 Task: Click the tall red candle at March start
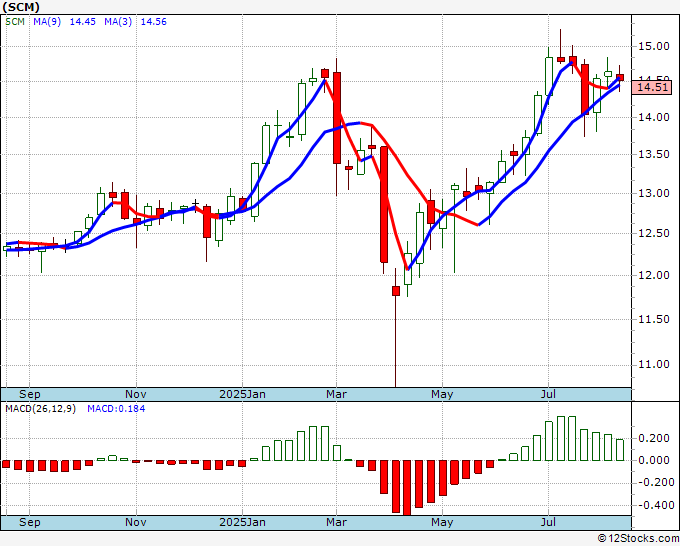[x=337, y=118]
